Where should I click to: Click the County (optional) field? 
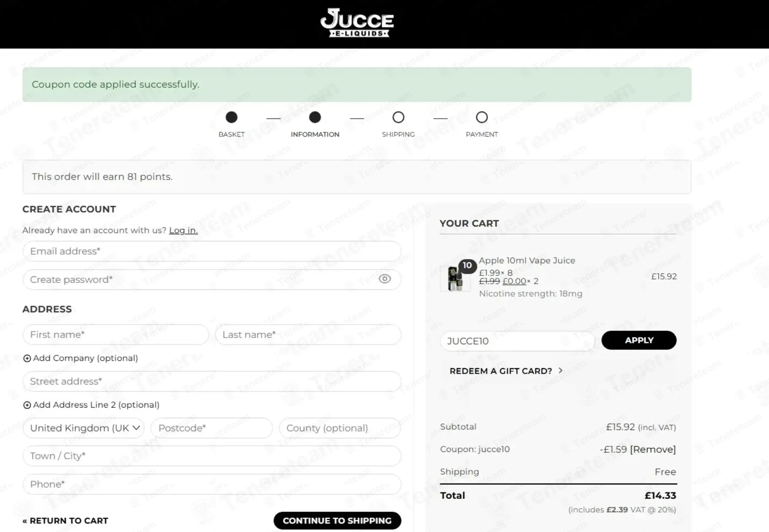point(340,428)
